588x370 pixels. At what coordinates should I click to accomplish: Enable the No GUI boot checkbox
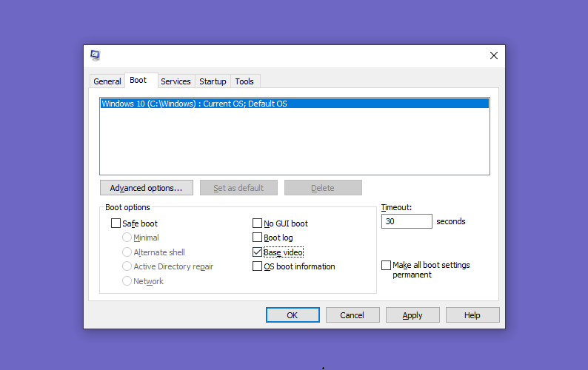tap(257, 223)
